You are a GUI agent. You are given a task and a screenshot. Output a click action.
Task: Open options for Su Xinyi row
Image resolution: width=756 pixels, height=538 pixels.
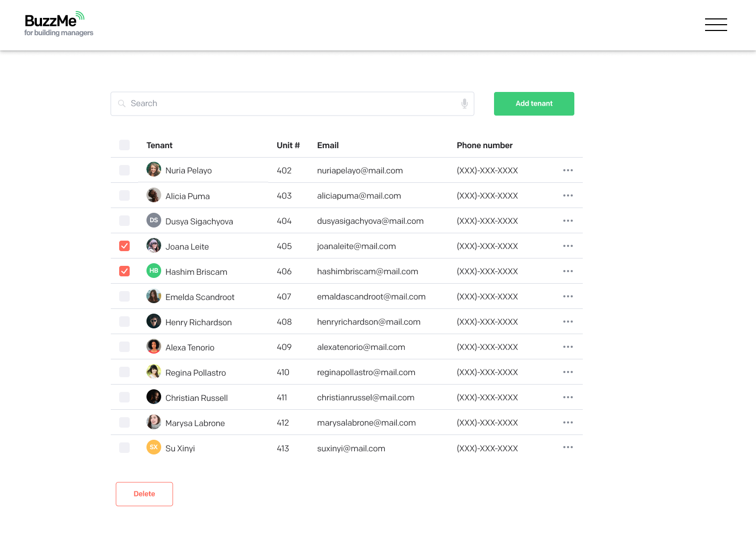[568, 447]
